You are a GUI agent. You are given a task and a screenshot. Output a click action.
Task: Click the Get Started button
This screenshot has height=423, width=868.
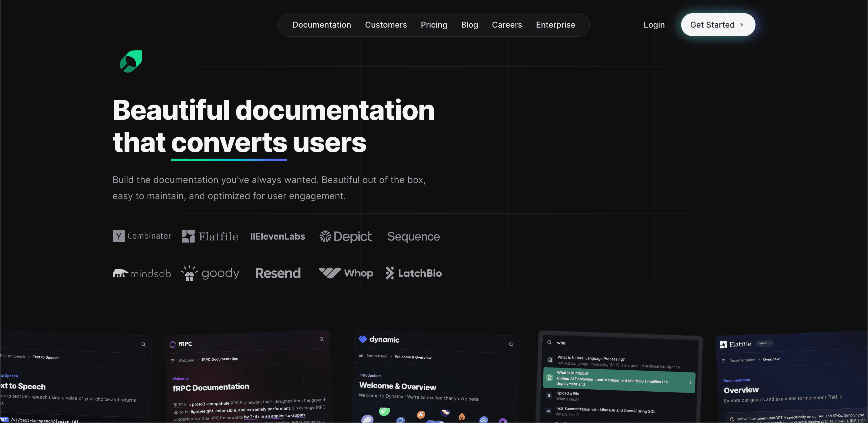point(718,25)
